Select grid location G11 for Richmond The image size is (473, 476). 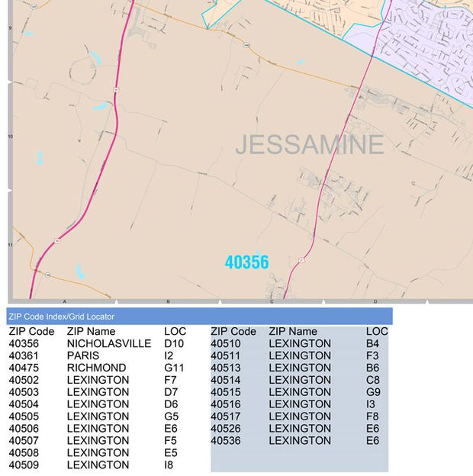point(174,368)
